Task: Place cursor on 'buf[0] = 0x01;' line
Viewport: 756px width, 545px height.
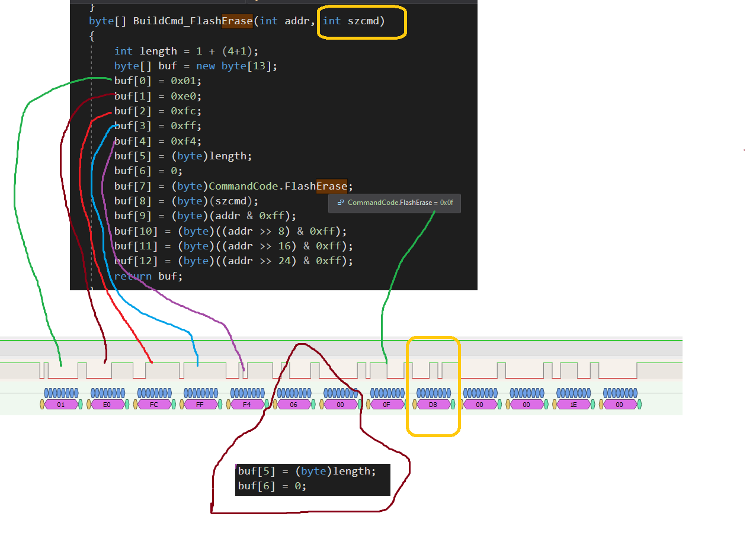Action: pyautogui.click(x=158, y=81)
